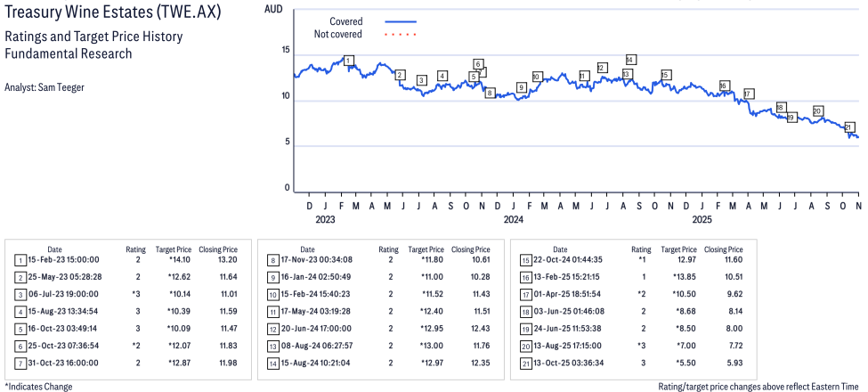Screen dimensions: 868x392
Task: Click the 06-Jul-23 19:00:00 date entry
Action: coord(61,294)
